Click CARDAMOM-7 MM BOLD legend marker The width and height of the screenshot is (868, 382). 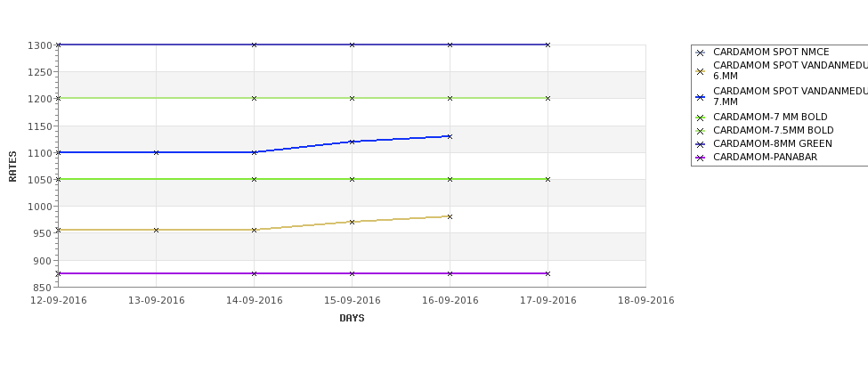tap(701, 118)
